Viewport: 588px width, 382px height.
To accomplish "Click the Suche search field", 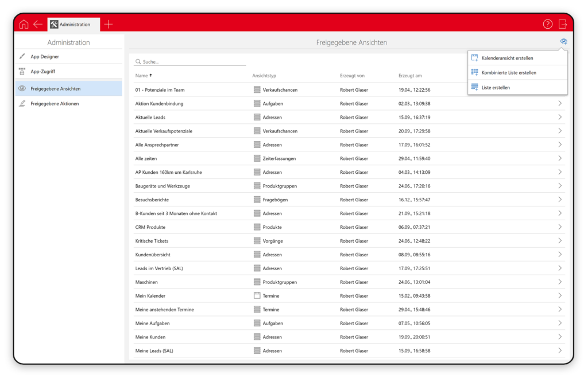I will coord(189,62).
